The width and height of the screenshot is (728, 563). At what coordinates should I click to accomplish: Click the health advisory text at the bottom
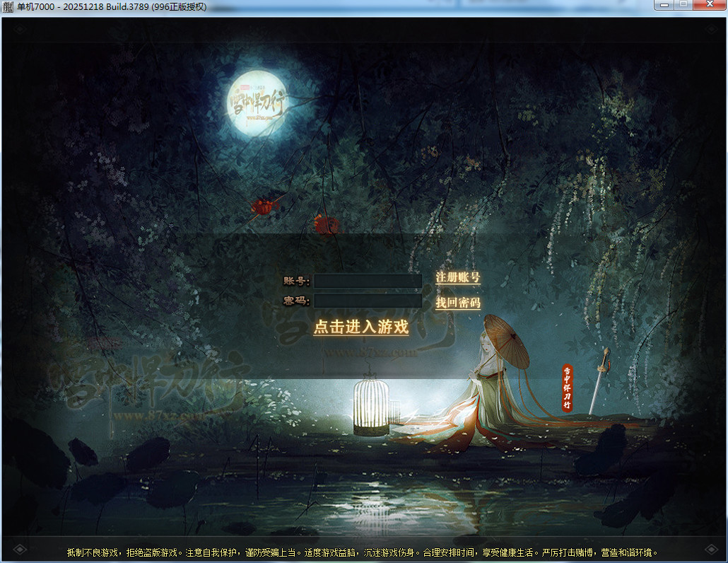pos(363,552)
